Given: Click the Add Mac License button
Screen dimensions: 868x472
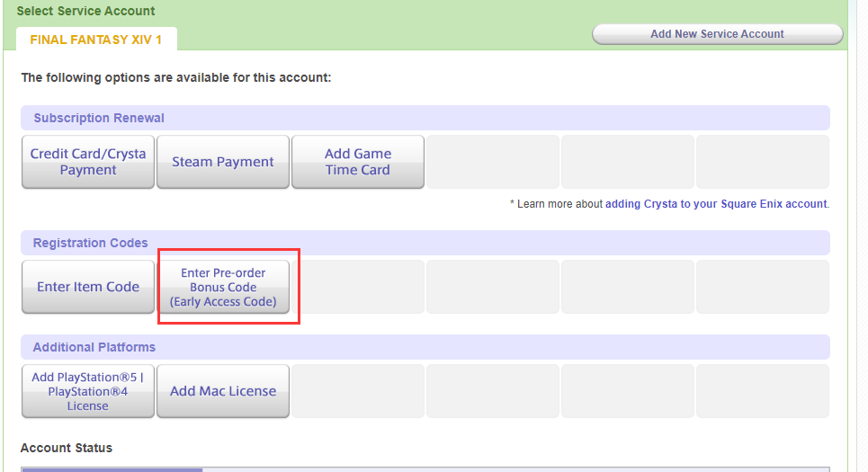Looking at the screenshot, I should 223,391.
